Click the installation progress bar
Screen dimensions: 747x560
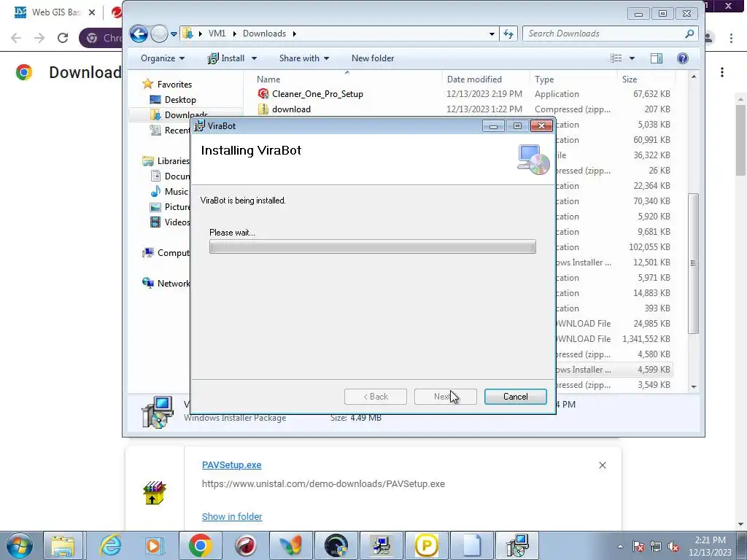tap(373, 246)
